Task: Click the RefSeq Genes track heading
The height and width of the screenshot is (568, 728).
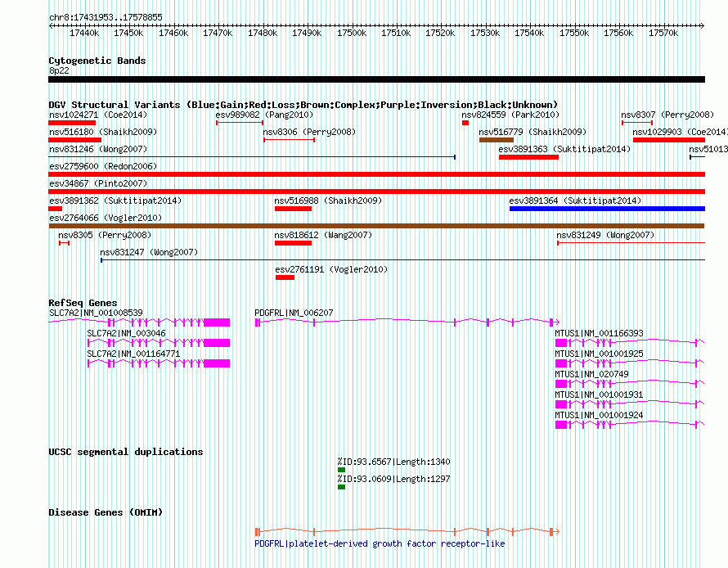Action: (83, 303)
